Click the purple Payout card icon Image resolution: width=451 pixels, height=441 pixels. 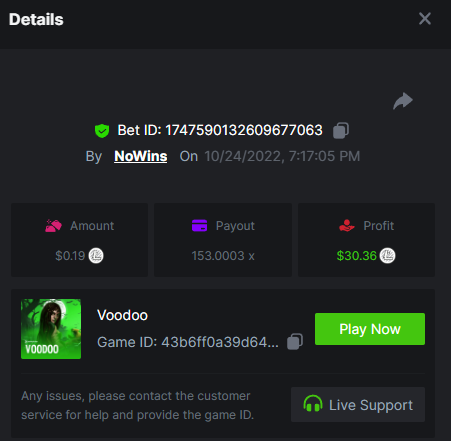(x=199, y=226)
